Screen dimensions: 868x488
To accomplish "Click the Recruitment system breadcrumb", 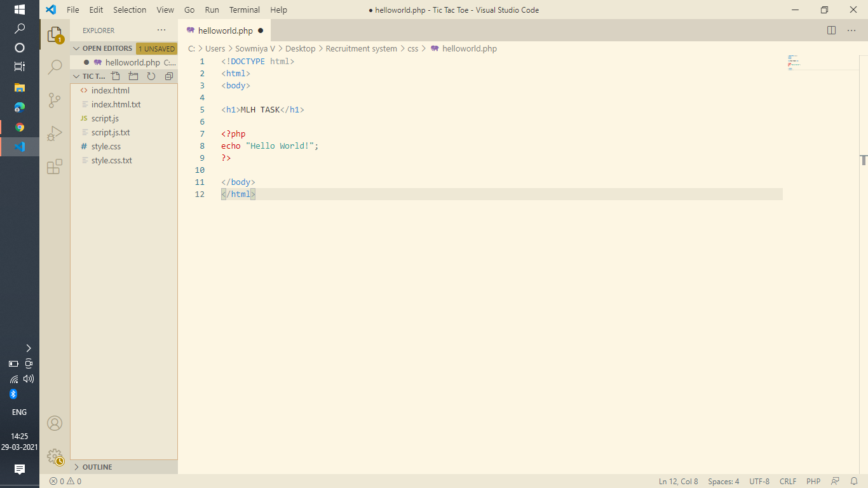I will point(362,48).
